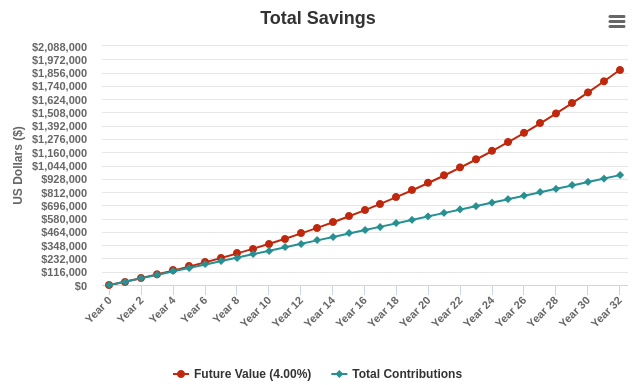Select the Total Contributions point at Year 32
This screenshot has height=385, width=638.
tap(620, 175)
